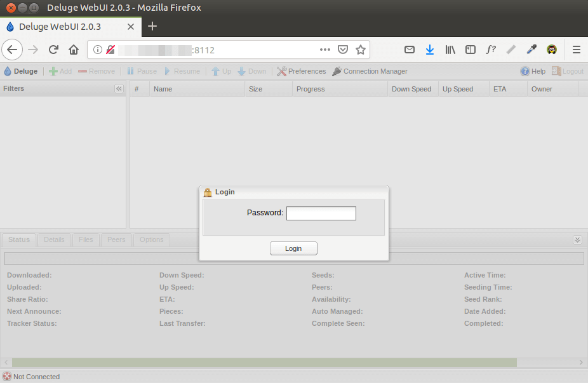The width and height of the screenshot is (588, 383).
Task: Click the horizontal scrollbar at bottom
Action: [x=260, y=362]
